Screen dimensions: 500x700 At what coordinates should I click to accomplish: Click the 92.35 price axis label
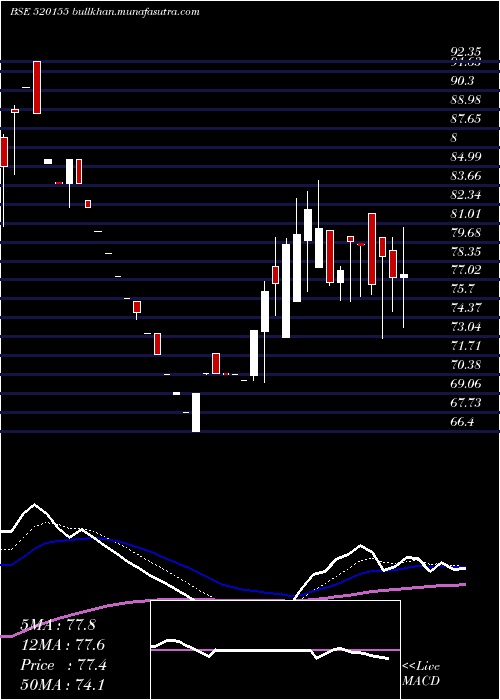coord(466,51)
